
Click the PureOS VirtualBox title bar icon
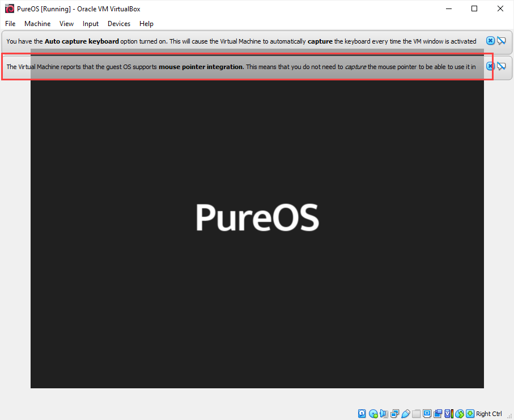[10, 8]
